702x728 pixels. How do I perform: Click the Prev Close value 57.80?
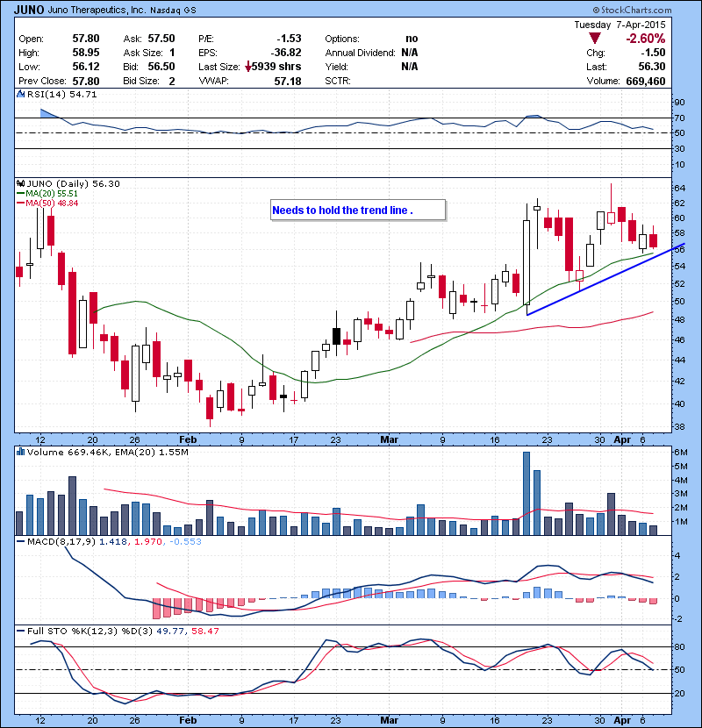pyautogui.click(x=86, y=82)
